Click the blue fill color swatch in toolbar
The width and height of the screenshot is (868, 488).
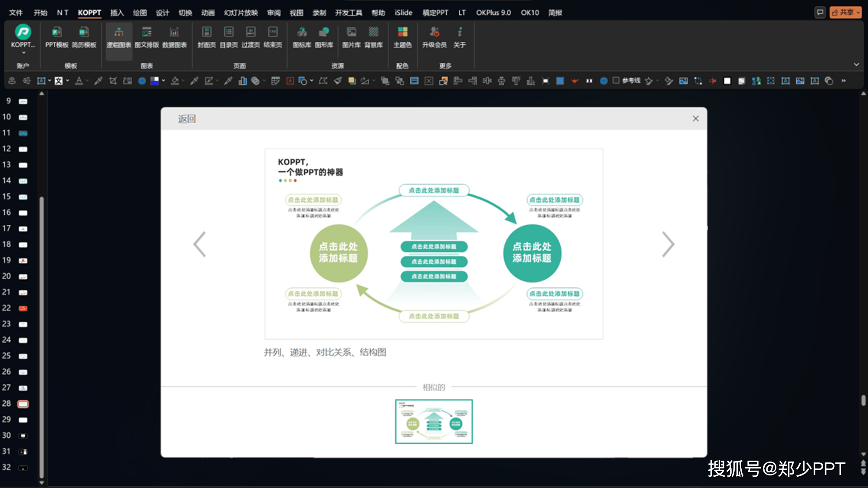tap(560, 81)
